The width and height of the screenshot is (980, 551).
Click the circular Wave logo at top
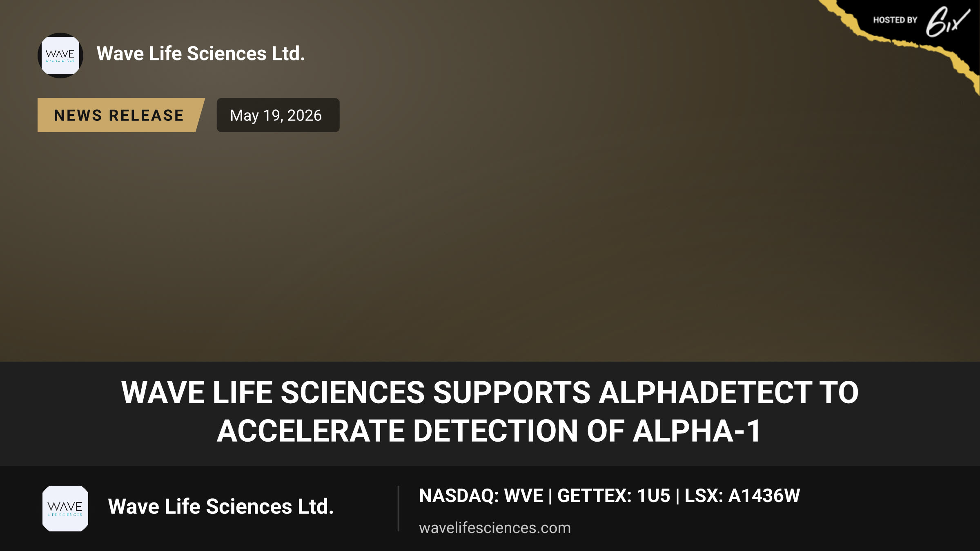[x=60, y=56]
